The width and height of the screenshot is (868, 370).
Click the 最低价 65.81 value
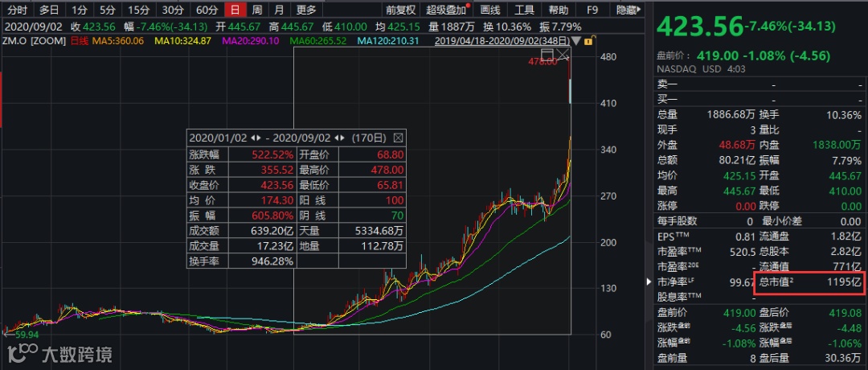point(391,185)
